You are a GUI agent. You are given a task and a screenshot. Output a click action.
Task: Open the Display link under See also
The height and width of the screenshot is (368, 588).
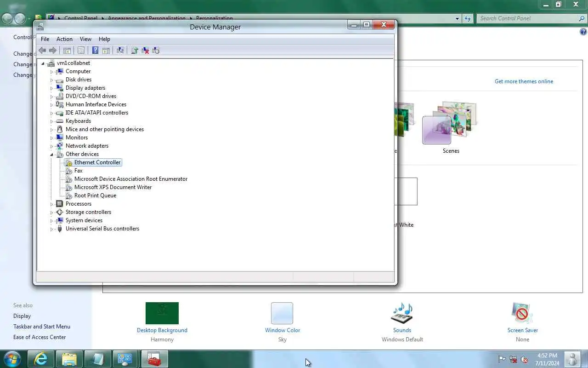click(22, 316)
